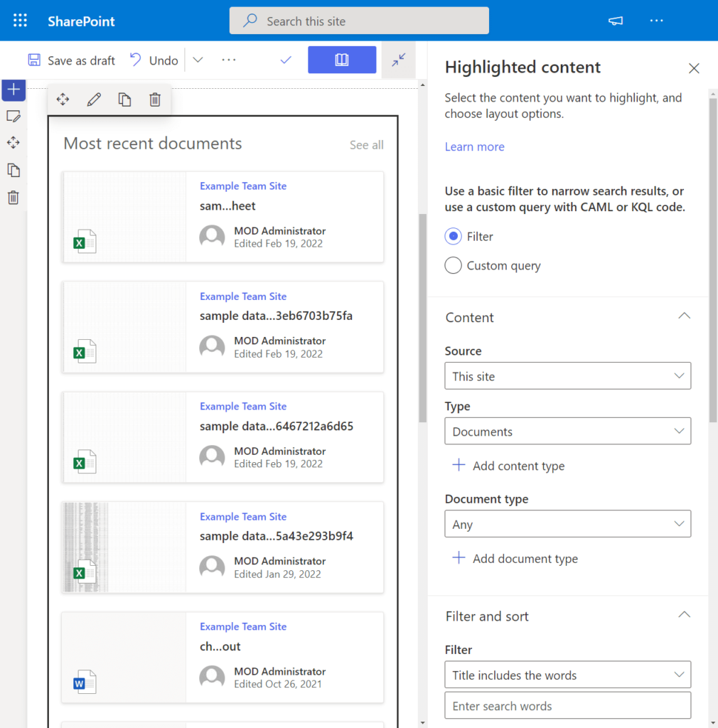Click the megaphone feedback icon
Viewport: 718px width, 728px height.
(616, 21)
